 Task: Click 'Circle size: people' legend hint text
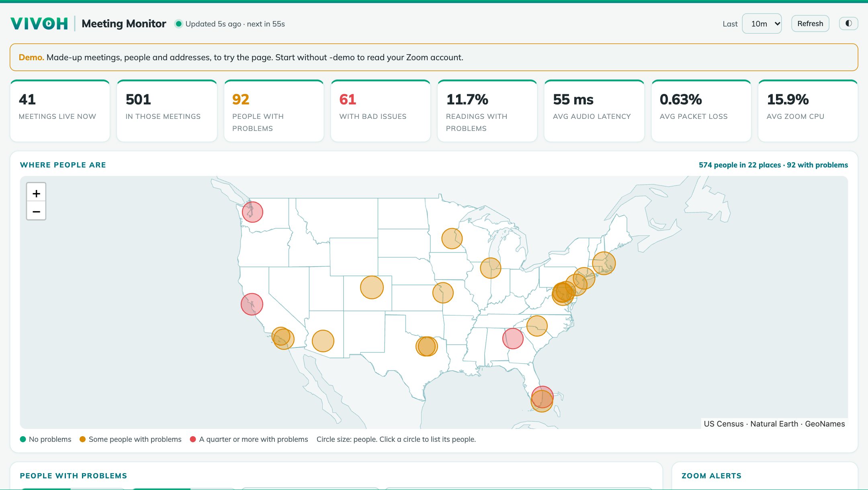(396, 439)
